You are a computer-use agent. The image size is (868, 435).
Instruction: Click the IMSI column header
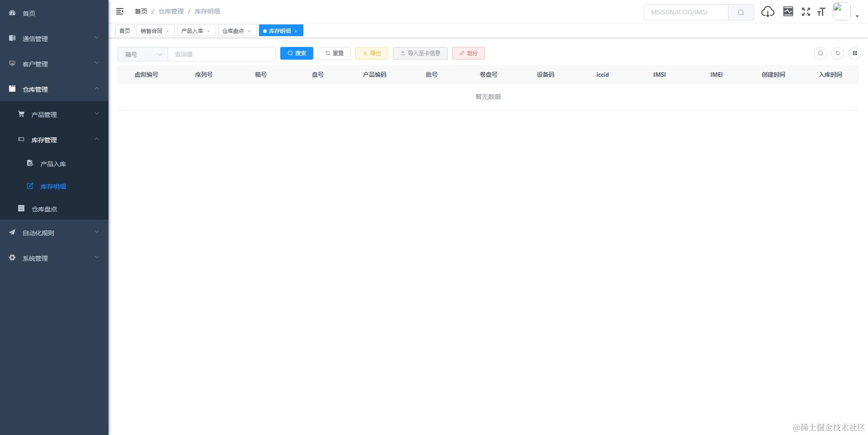click(x=659, y=75)
